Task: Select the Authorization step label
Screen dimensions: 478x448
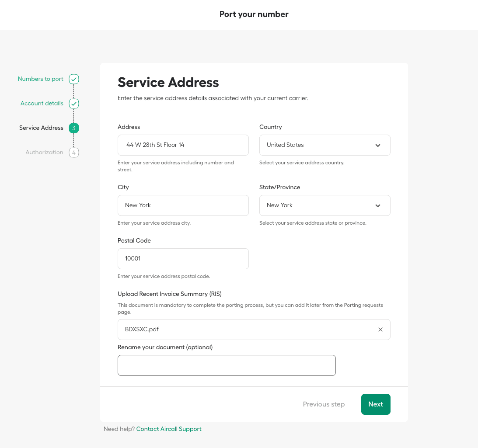Action: [44, 153]
